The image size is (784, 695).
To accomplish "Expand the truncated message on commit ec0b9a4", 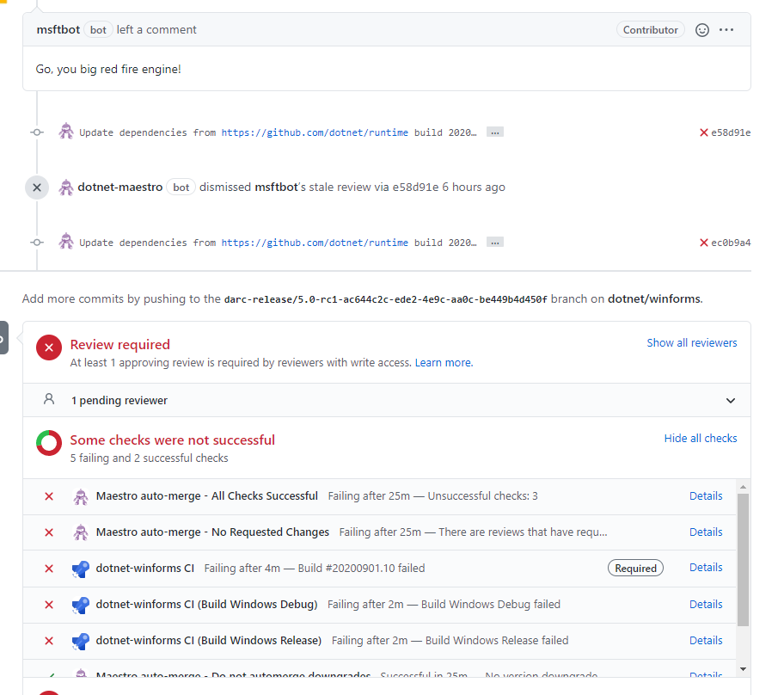I will (494, 242).
